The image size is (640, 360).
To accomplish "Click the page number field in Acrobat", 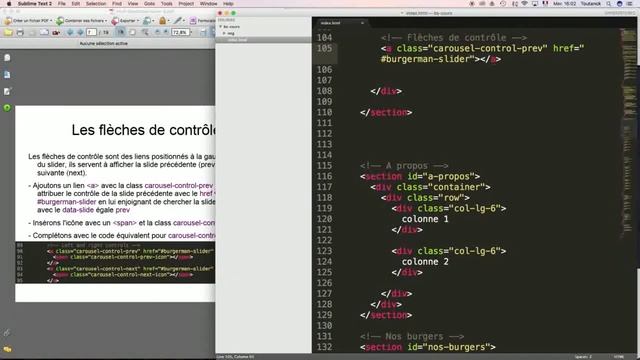I will coord(91,32).
